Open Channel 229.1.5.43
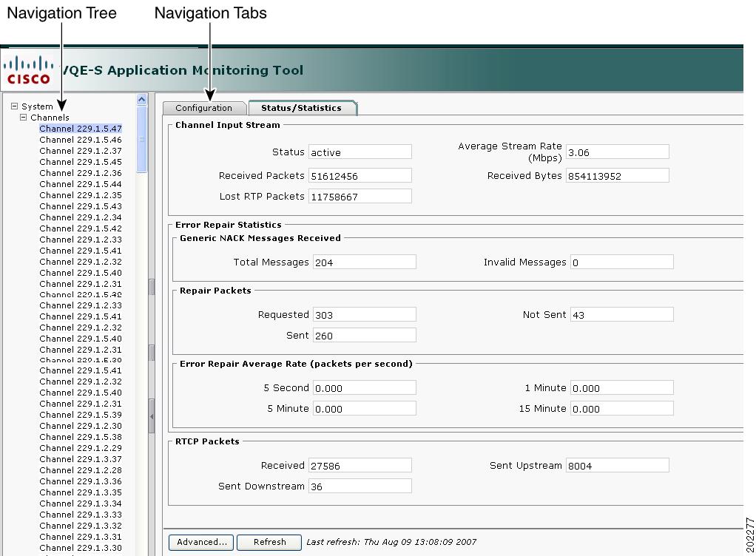 coord(81,206)
